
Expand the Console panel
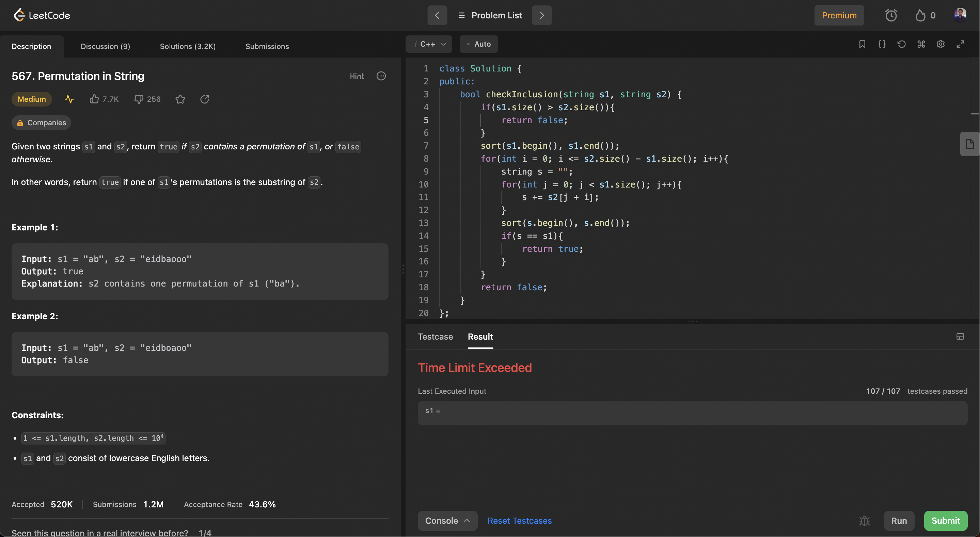click(x=447, y=521)
